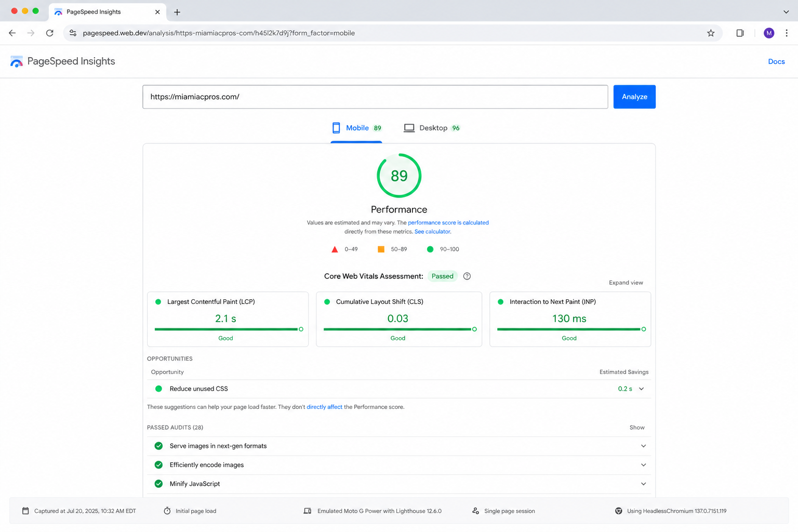Click the green check beside Efficiently encode images
Screen dimensions: 798x532
click(x=158, y=465)
